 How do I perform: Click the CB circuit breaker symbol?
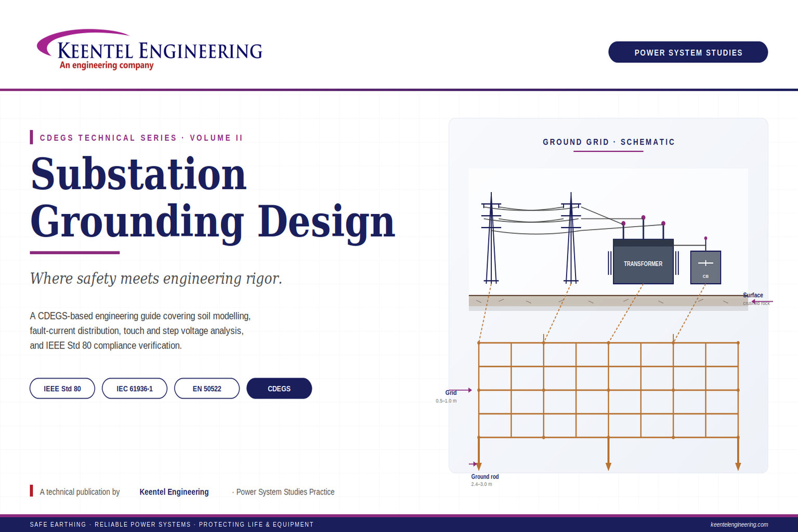(705, 268)
